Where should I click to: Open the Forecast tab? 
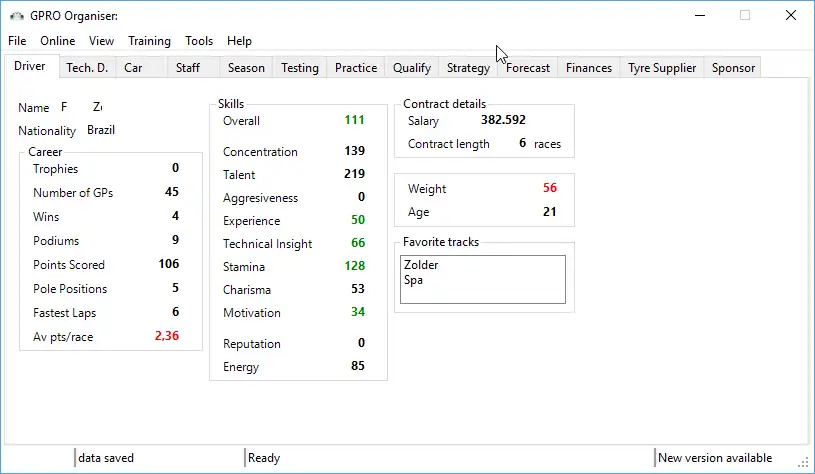[528, 68]
